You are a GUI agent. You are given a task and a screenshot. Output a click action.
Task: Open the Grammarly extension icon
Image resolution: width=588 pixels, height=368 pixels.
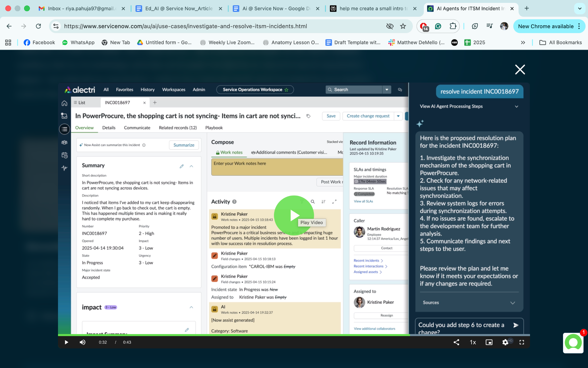(438, 26)
